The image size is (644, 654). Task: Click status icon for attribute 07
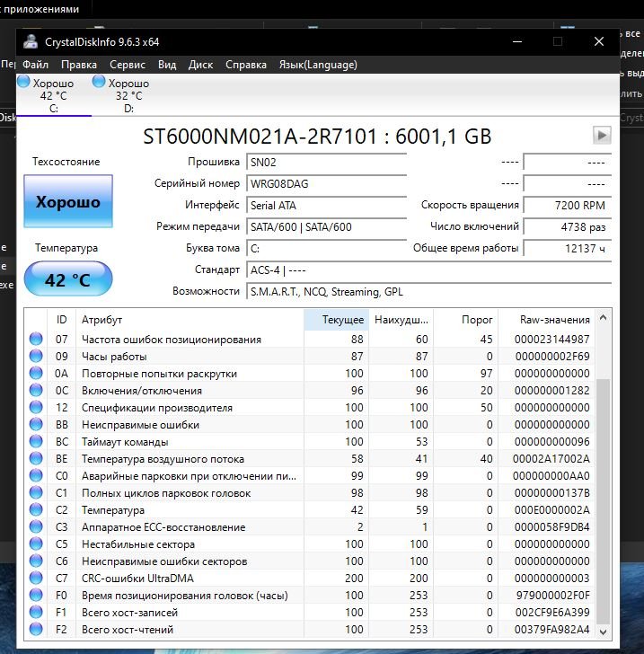coord(36,339)
